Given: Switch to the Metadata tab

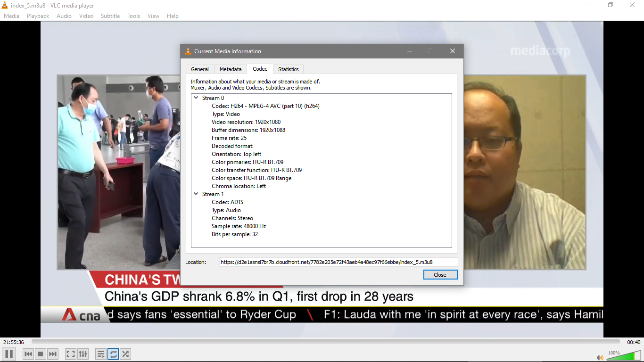Looking at the screenshot, I should (231, 69).
